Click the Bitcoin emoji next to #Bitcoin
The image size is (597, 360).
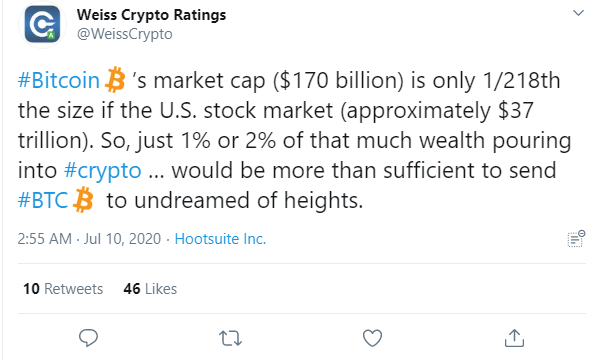115,80
